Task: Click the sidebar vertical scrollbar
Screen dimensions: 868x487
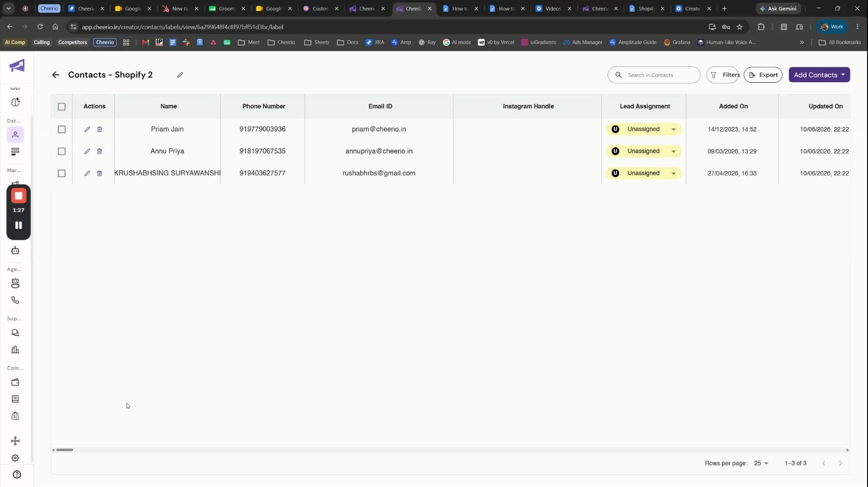Action: pyautogui.click(x=32, y=289)
